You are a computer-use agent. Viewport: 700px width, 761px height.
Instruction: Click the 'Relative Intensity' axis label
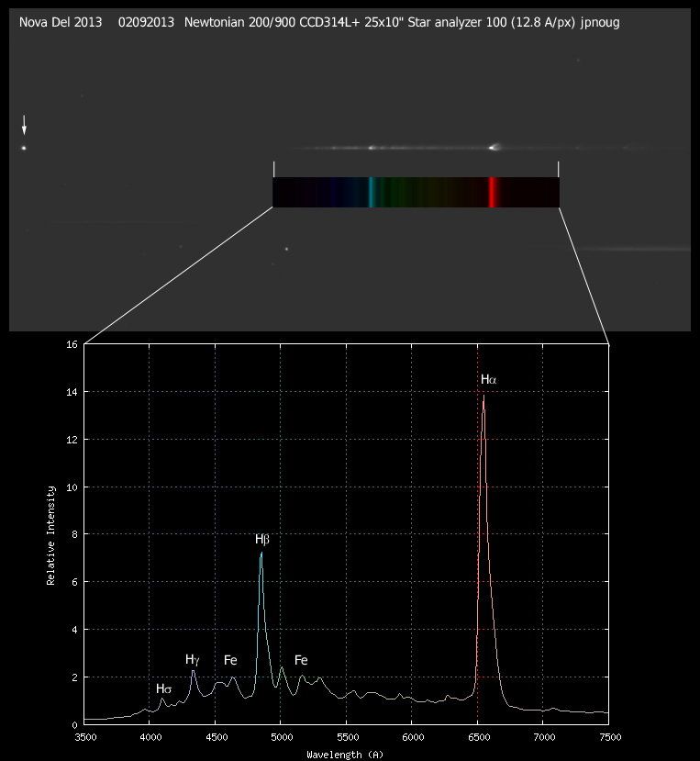pyautogui.click(x=51, y=535)
